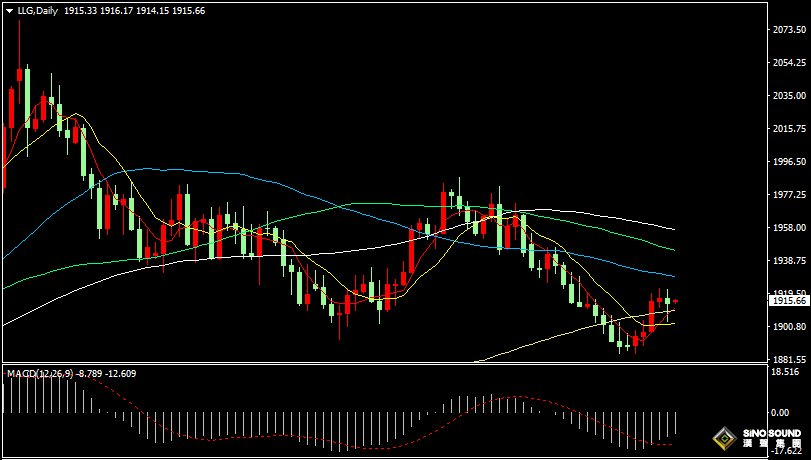
Task: Open the dropdown arrow beside LLG,Daily
Action: click(9, 10)
